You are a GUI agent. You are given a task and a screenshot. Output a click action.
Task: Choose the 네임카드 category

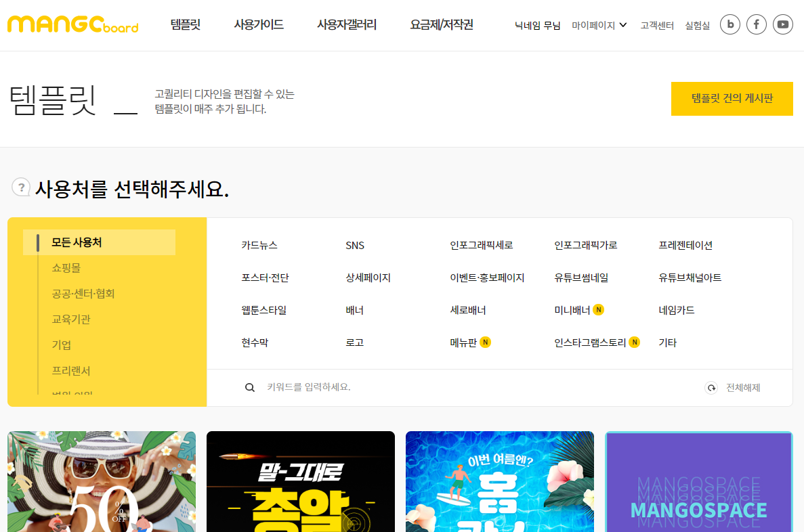pos(677,310)
